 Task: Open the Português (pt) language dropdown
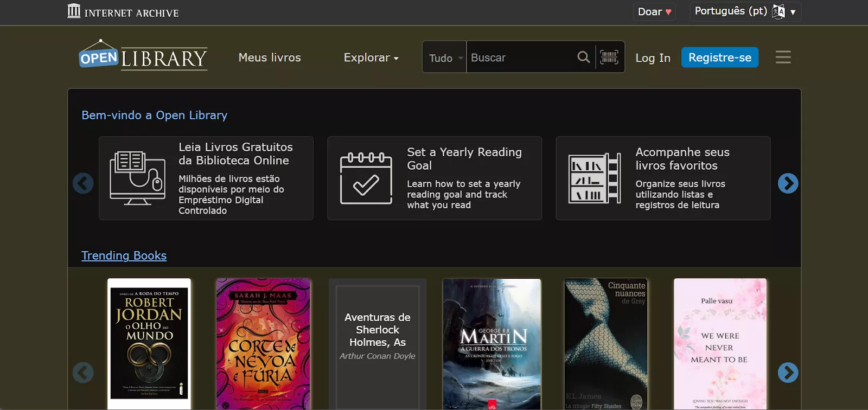(745, 11)
